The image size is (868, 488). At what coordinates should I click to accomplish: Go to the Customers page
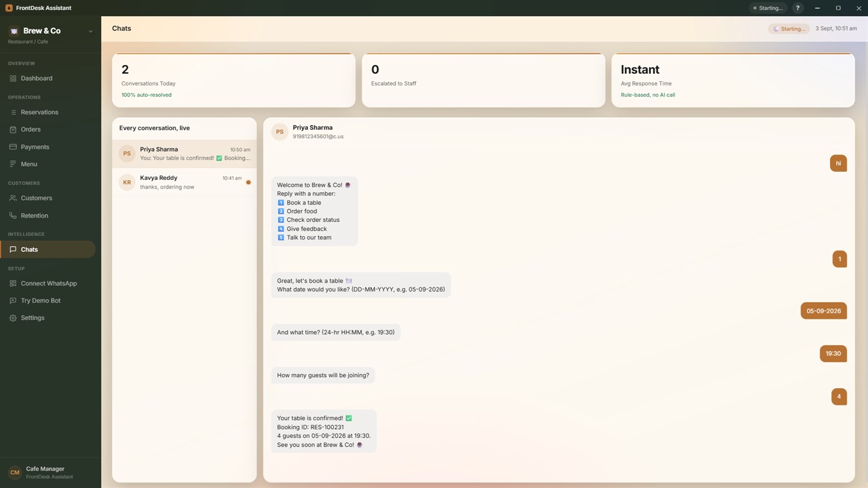pyautogui.click(x=48, y=198)
